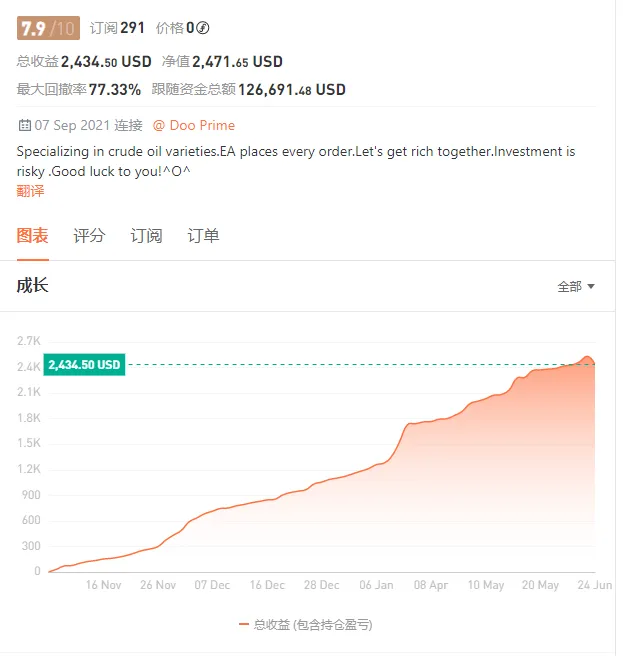
Task: Click the 最大回撤率 77.33% value
Action: tap(115, 90)
